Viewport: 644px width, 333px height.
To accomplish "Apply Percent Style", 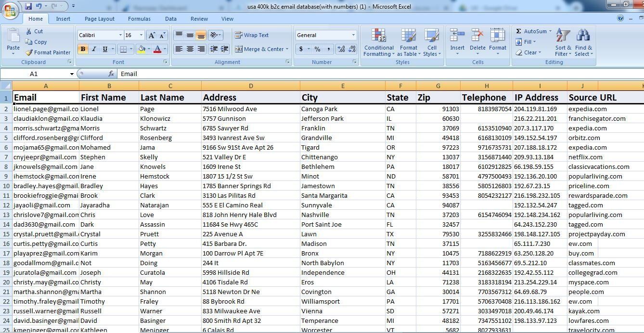I will pyautogui.click(x=317, y=49).
